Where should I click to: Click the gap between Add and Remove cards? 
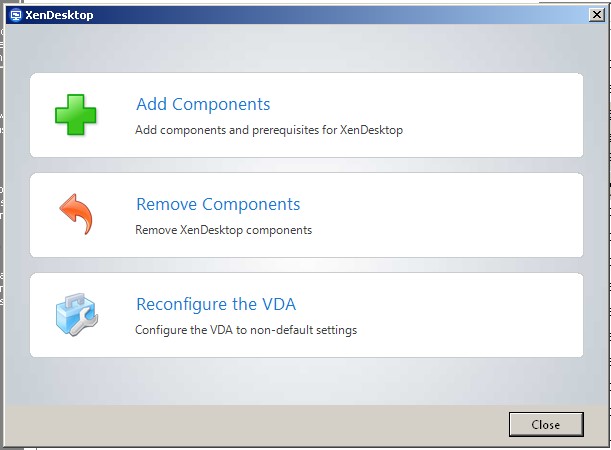tap(300, 165)
